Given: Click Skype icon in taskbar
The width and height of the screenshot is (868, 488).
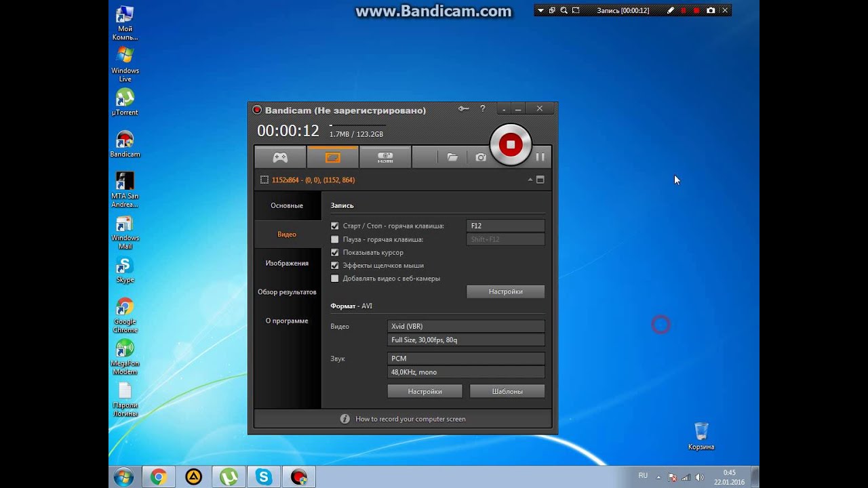Looking at the screenshot, I should point(264,477).
